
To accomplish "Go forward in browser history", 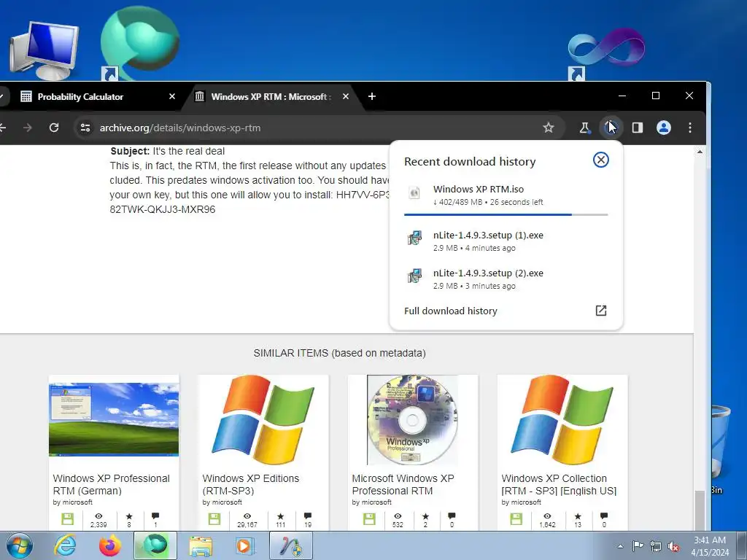I will 28,128.
